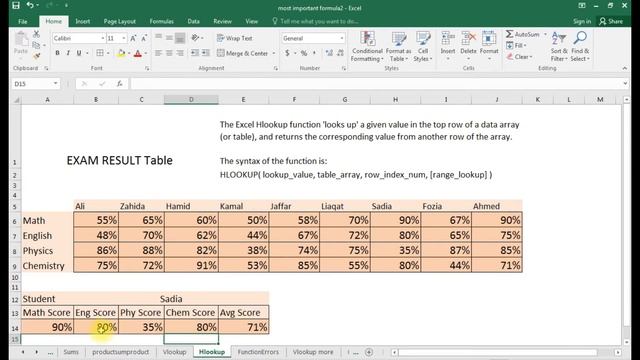Click the Save icon in title bar
The height and width of the screenshot is (360, 640).
[16, 5]
